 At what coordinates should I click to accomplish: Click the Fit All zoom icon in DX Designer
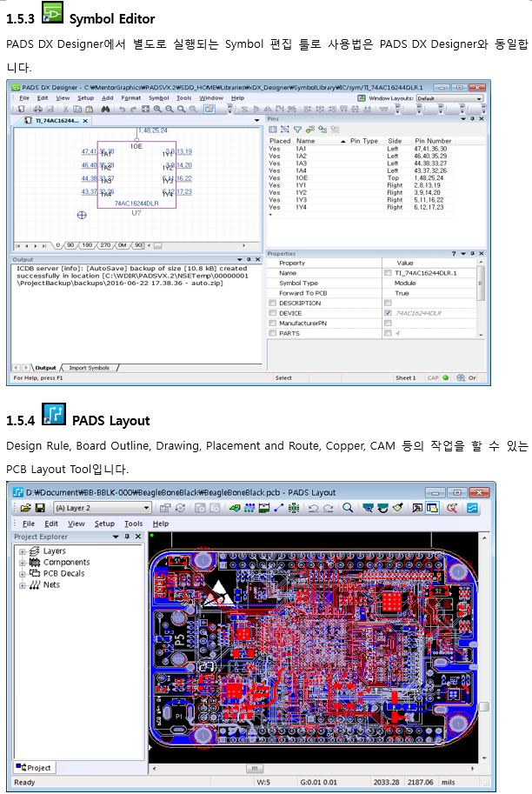pos(146,109)
